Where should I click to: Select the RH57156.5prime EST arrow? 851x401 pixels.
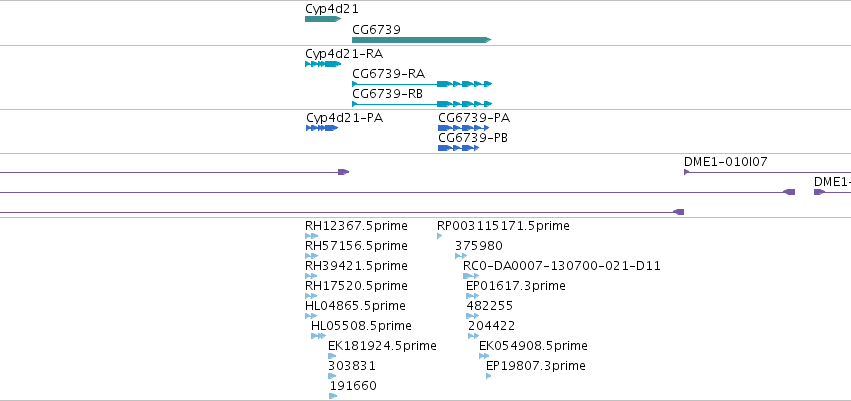[312, 256]
